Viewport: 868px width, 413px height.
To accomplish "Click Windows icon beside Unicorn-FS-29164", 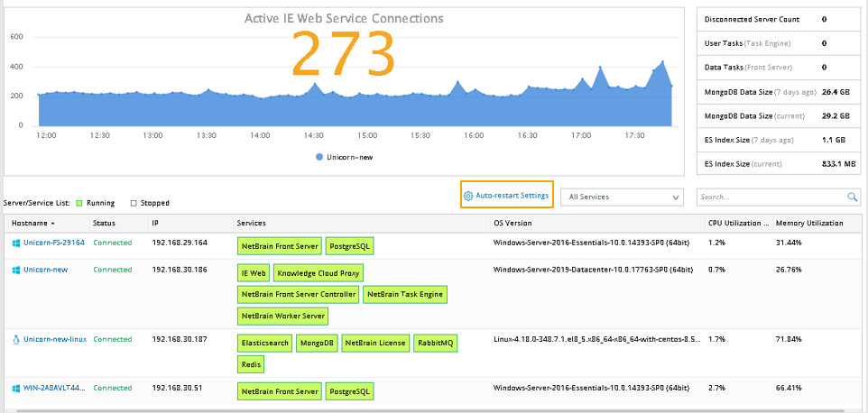I will pos(16,243).
